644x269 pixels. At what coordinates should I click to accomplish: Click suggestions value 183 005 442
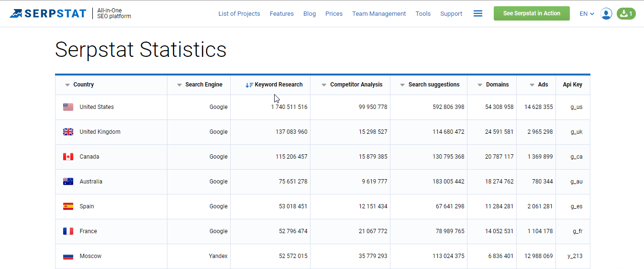pos(448,182)
